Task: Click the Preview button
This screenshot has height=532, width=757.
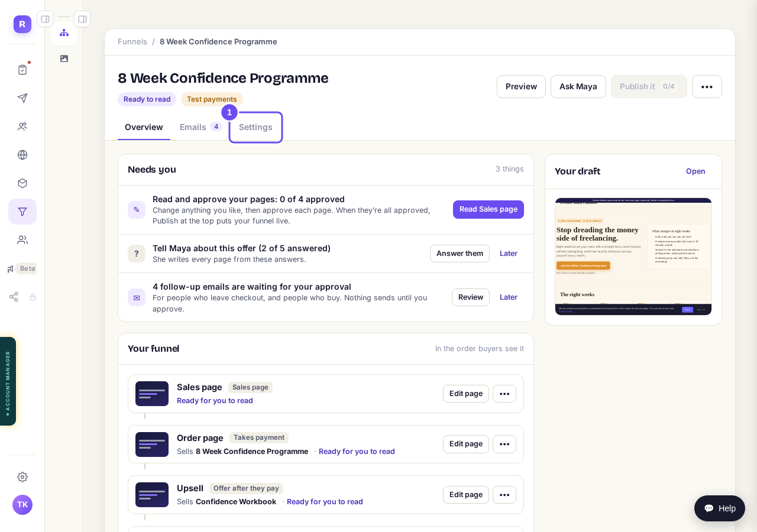Action: coord(521,86)
